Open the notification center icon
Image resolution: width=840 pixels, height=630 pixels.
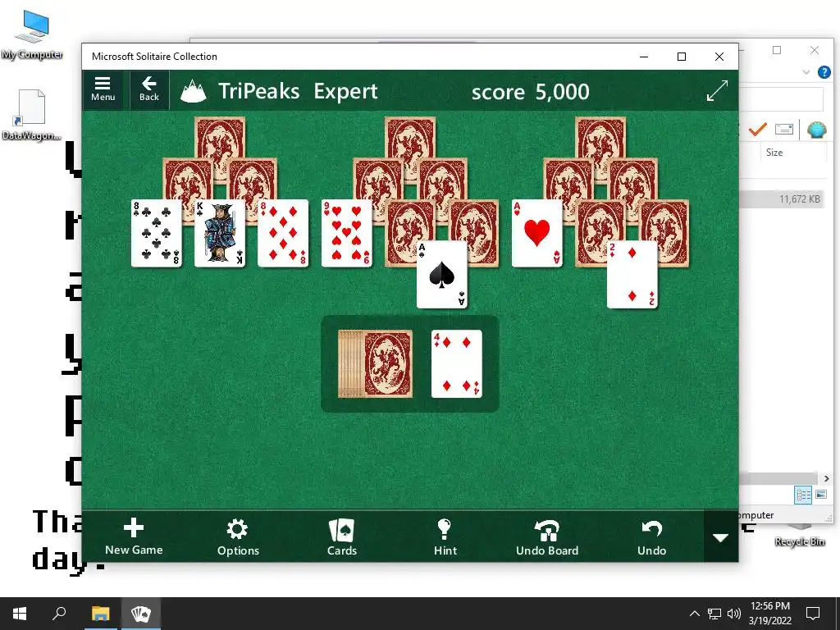813,614
